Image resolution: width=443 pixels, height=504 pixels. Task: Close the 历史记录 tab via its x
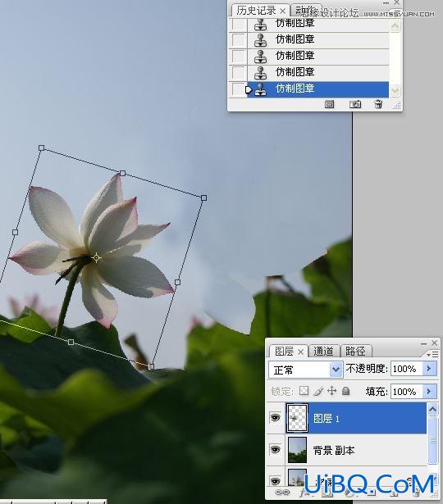click(282, 11)
